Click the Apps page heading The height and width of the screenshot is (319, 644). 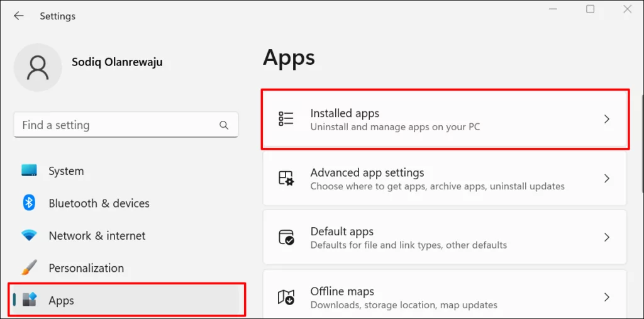pyautogui.click(x=289, y=57)
